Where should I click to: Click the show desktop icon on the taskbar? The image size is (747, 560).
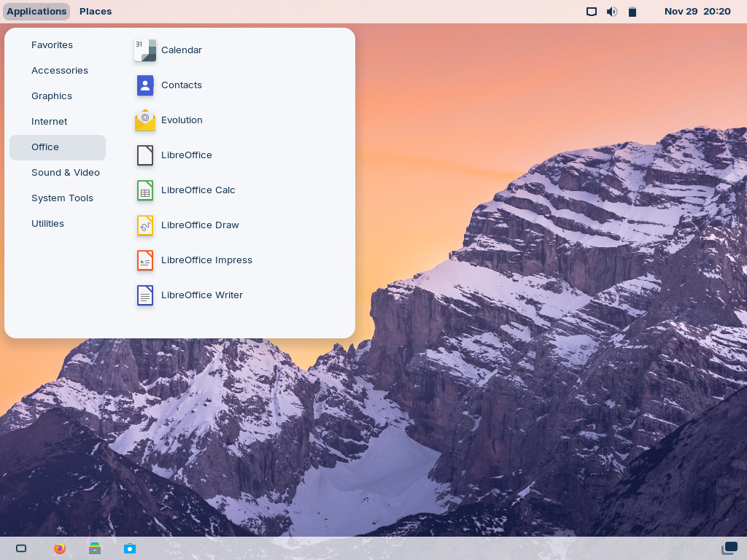point(21,548)
